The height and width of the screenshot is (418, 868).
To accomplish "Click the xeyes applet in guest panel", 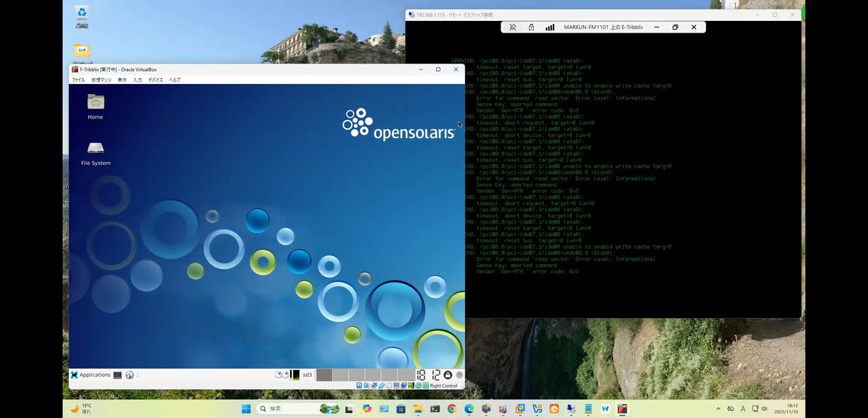I will click(281, 375).
